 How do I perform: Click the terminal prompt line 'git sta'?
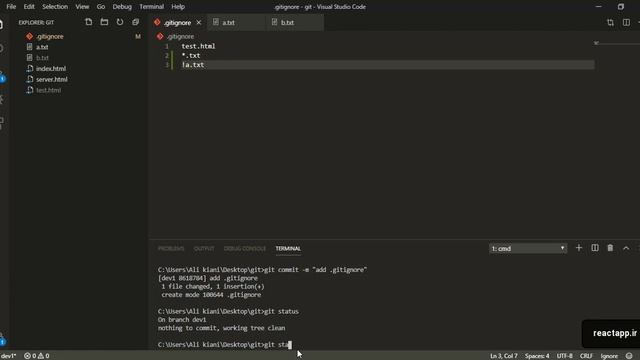pos(224,345)
